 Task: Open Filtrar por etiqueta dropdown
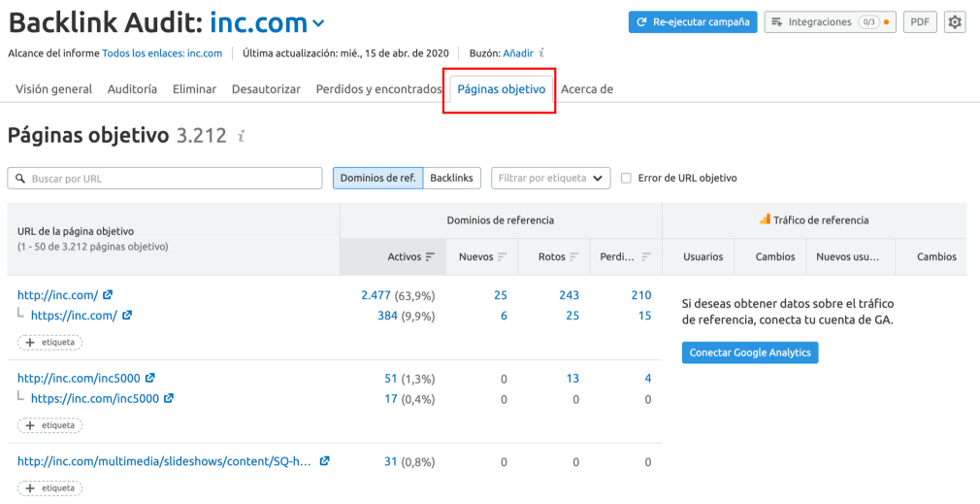tap(550, 178)
